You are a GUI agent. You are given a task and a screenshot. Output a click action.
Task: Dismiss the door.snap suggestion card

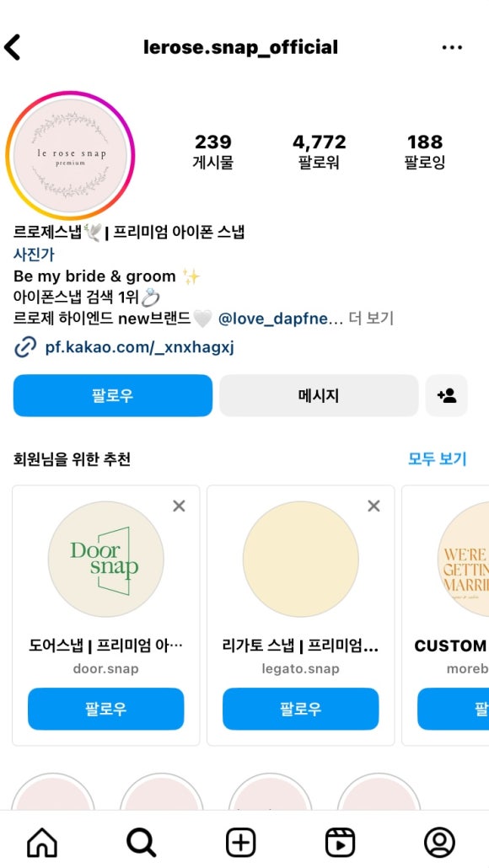click(x=179, y=506)
